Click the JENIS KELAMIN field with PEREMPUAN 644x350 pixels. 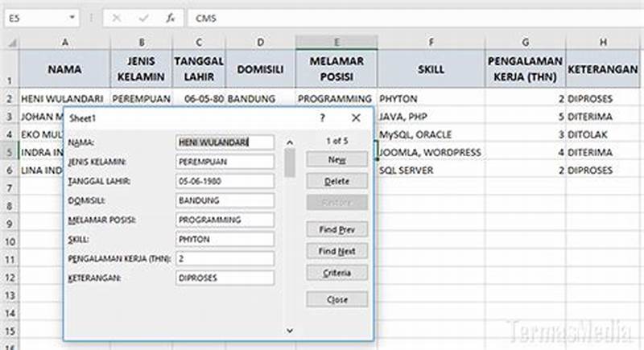(225, 162)
